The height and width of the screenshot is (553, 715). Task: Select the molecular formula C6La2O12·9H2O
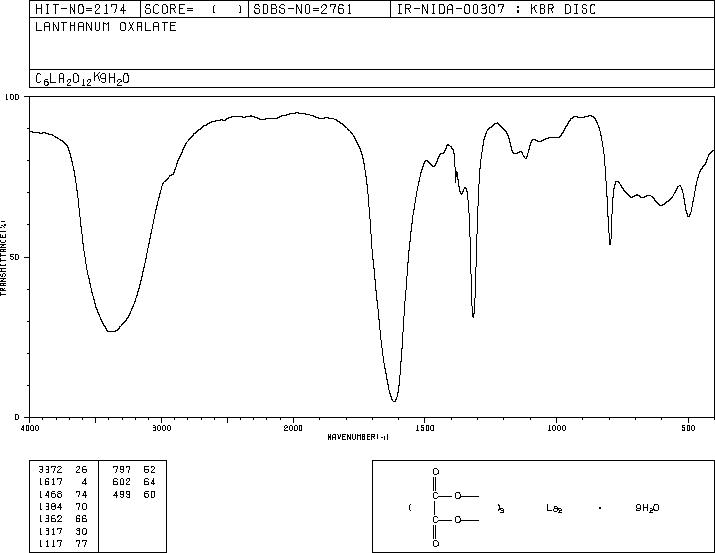(83, 79)
